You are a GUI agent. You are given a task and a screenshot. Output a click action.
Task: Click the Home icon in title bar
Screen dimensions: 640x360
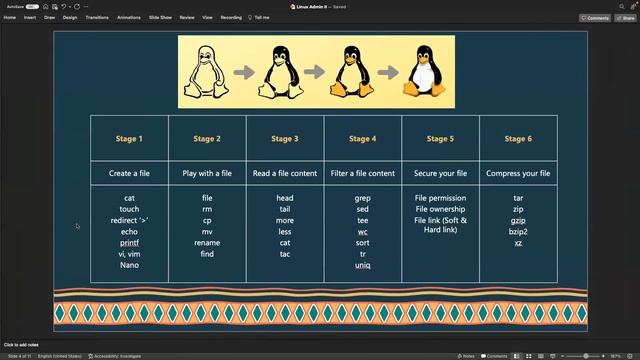pyautogui.click(x=46, y=7)
